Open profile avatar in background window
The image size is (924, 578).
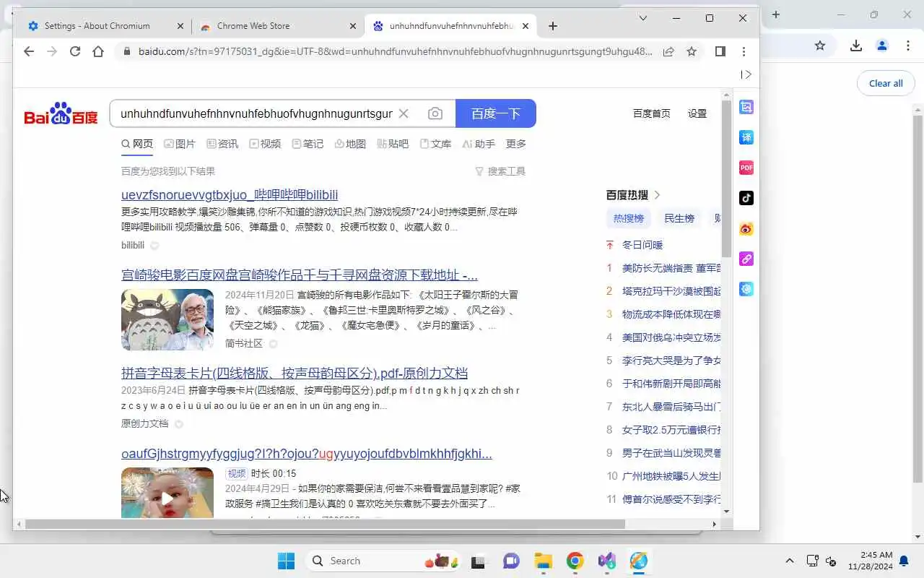(x=882, y=46)
